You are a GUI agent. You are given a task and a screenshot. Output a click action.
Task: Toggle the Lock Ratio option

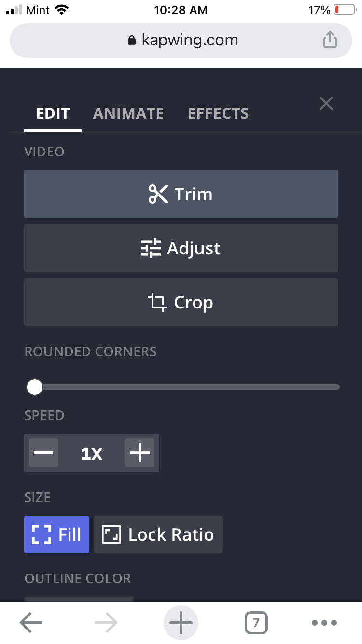(158, 534)
